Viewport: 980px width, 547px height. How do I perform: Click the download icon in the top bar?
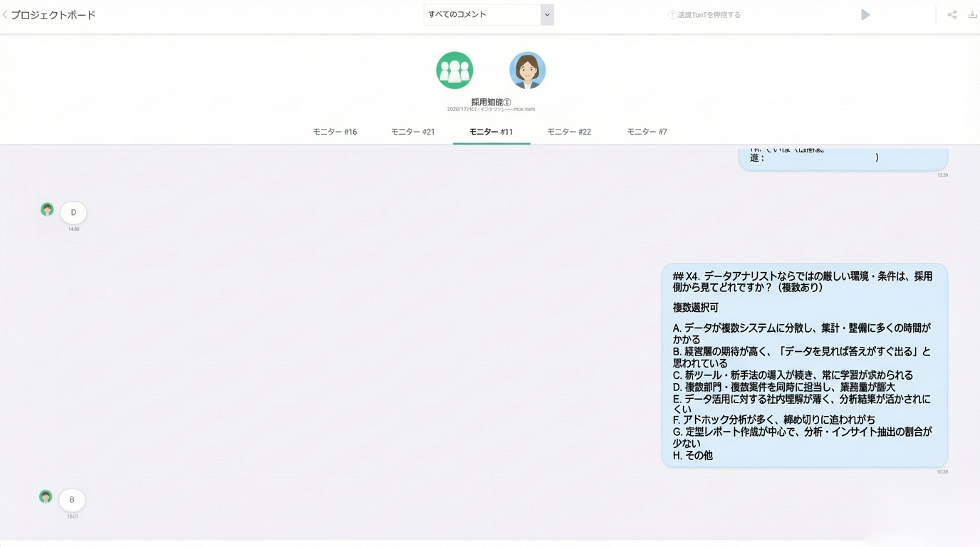coord(972,14)
